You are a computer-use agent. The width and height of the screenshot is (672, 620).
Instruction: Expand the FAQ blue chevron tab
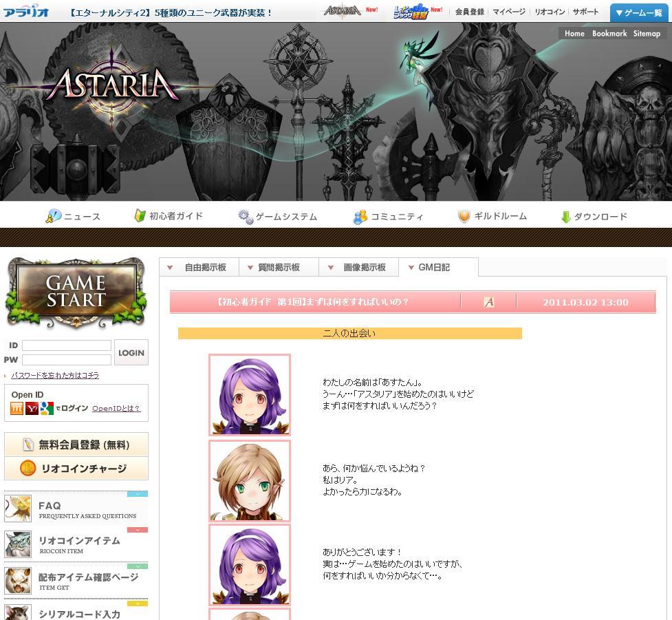point(138,494)
